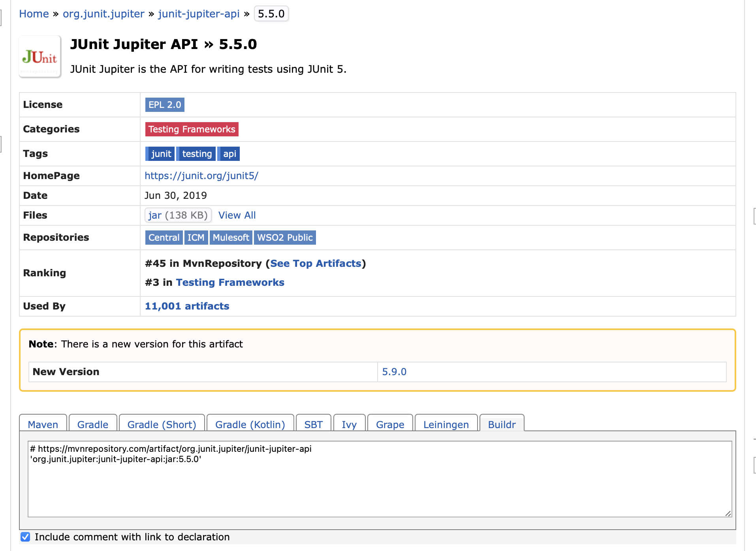Image resolution: width=756 pixels, height=551 pixels.
Task: Open the WSO2 Public repository badge
Action: (285, 238)
